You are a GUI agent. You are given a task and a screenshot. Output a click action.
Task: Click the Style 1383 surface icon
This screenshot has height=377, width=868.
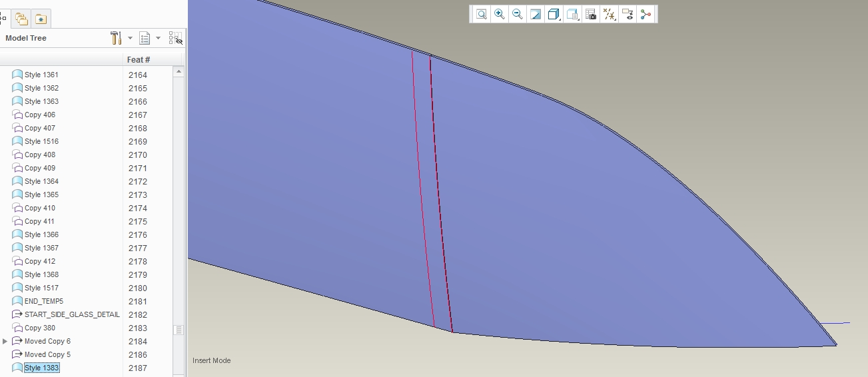click(x=17, y=368)
